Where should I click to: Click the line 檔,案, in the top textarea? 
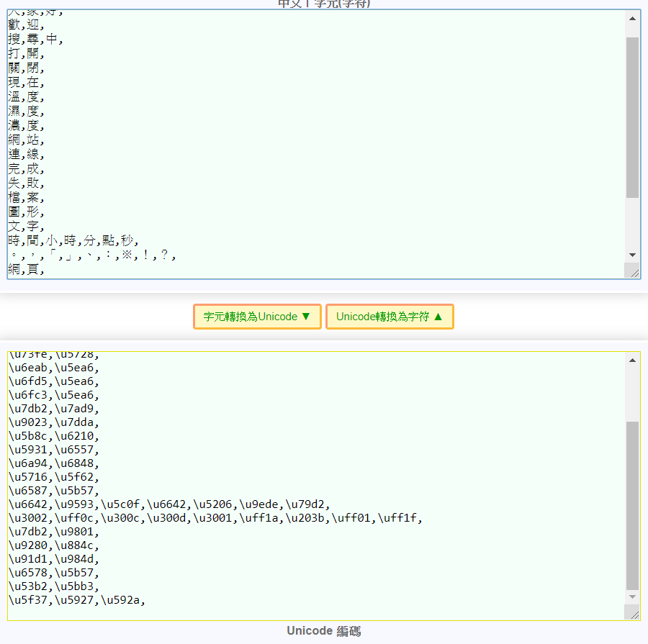point(26,197)
